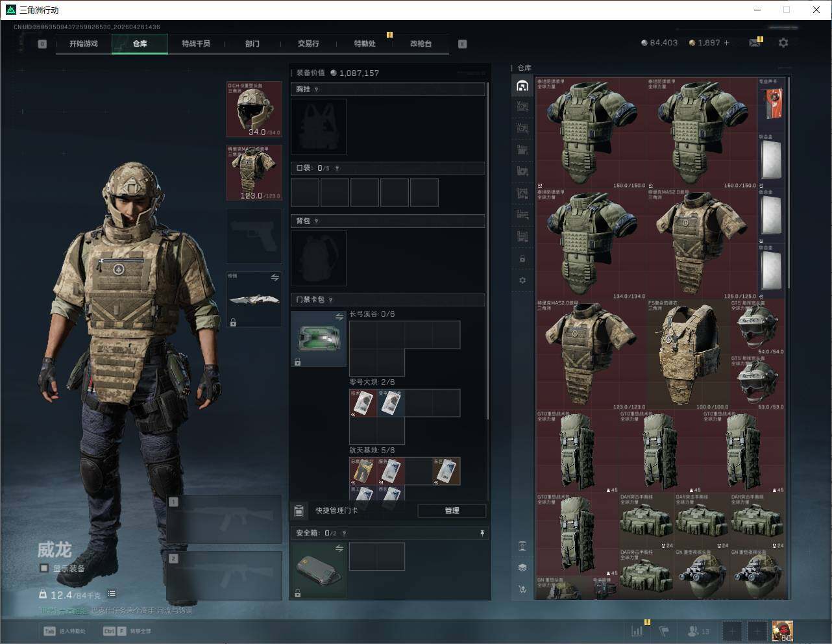
Task: Click the lock icon on the safe box
Action: 297,593
